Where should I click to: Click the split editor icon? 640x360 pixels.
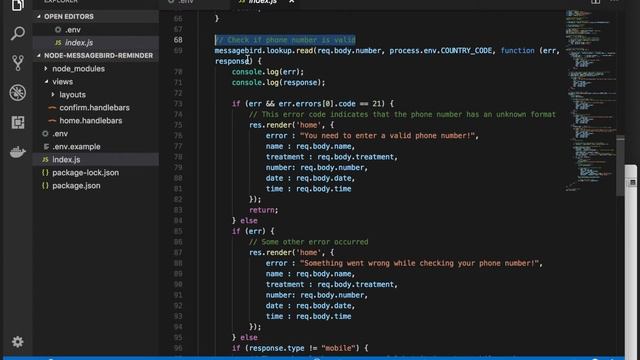pos(596,2)
